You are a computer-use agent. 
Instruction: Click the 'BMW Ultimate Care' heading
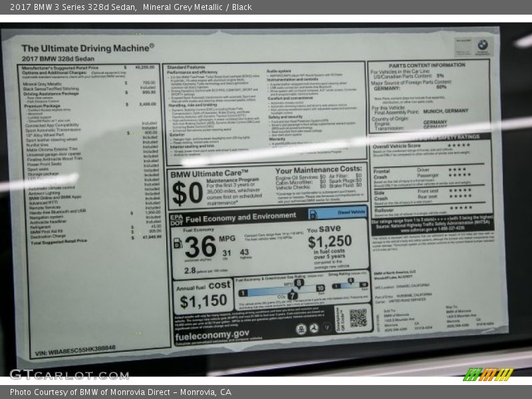coord(209,174)
